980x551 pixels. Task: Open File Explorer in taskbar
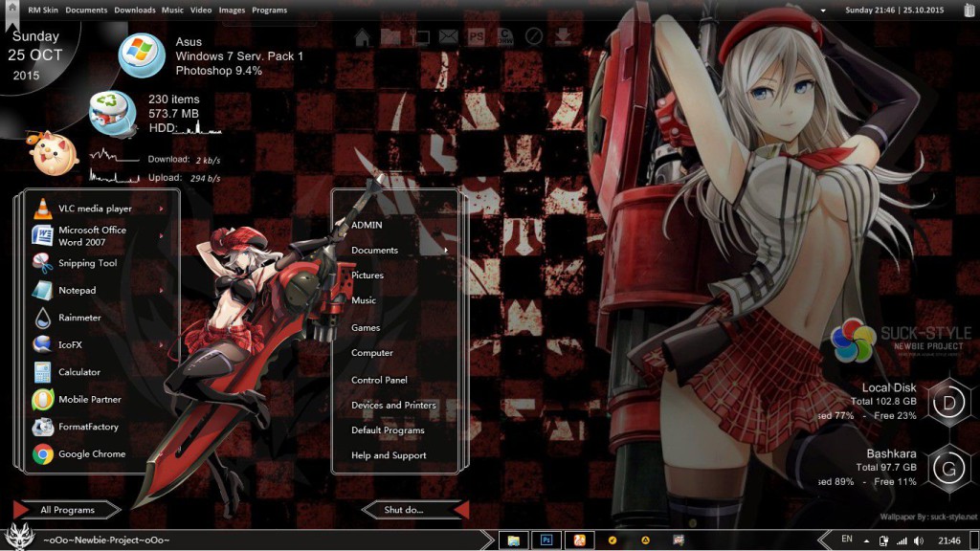coord(513,540)
